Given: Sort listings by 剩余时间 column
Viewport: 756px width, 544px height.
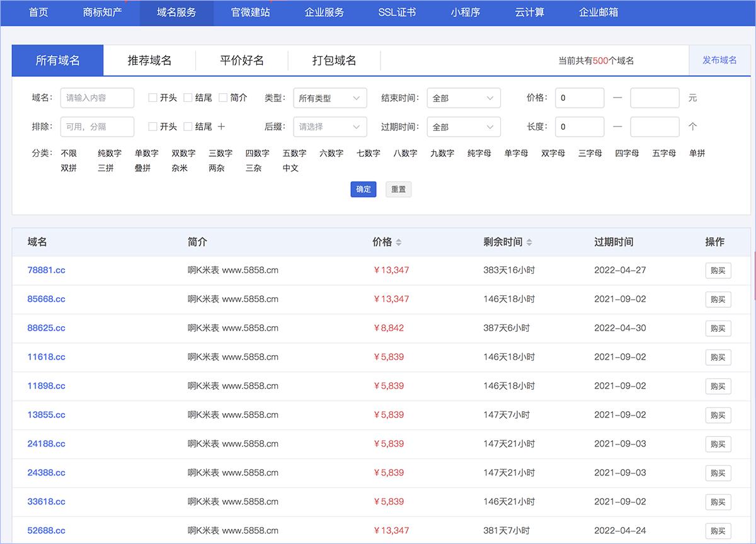Looking at the screenshot, I should point(529,241).
